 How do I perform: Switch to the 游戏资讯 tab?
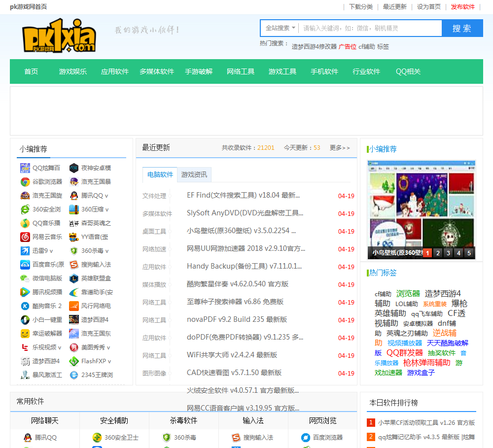194,174
